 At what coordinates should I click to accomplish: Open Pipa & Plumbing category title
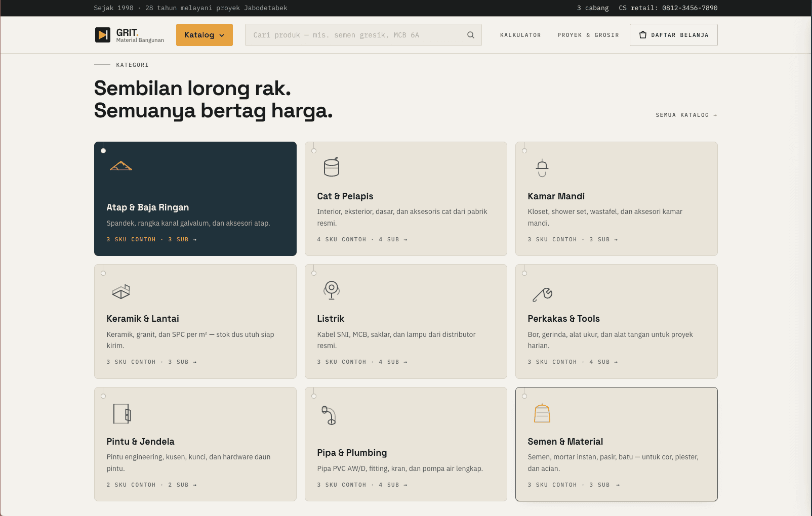(x=352, y=453)
